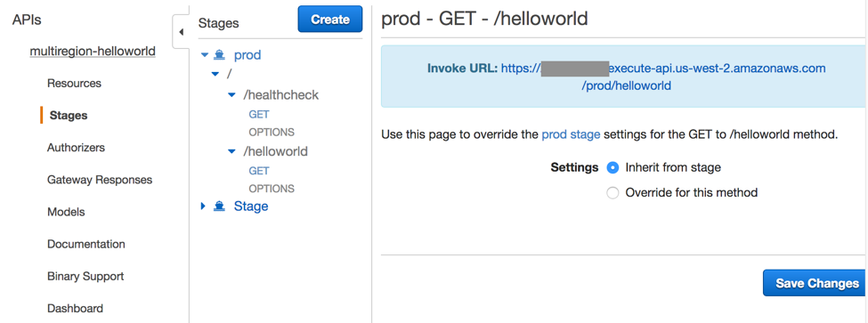Collapse the Stages panel with the left arrow
868x323 pixels.
click(x=181, y=32)
